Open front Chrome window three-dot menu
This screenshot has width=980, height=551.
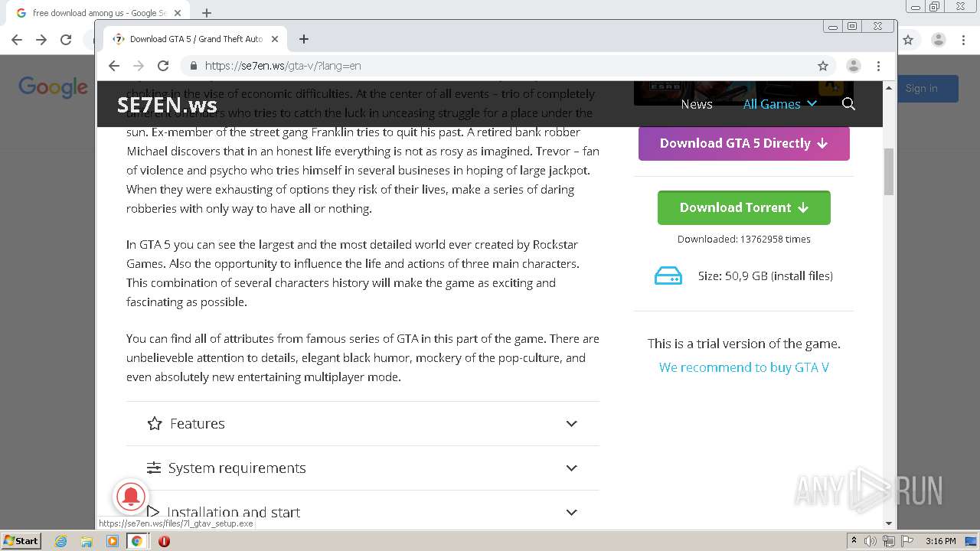pos(878,66)
